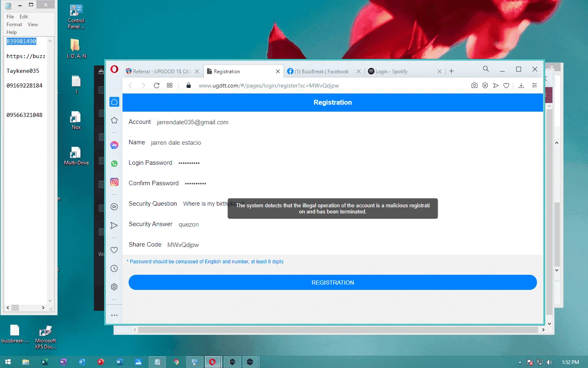Close the BuzzBreak Facebook tab

point(359,71)
